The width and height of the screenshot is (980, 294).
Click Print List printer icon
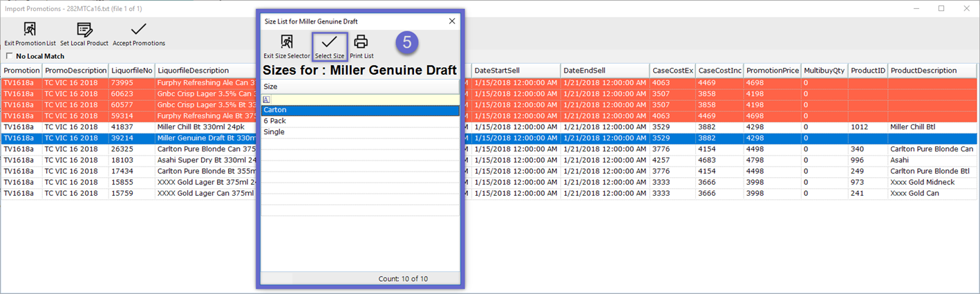(x=361, y=42)
